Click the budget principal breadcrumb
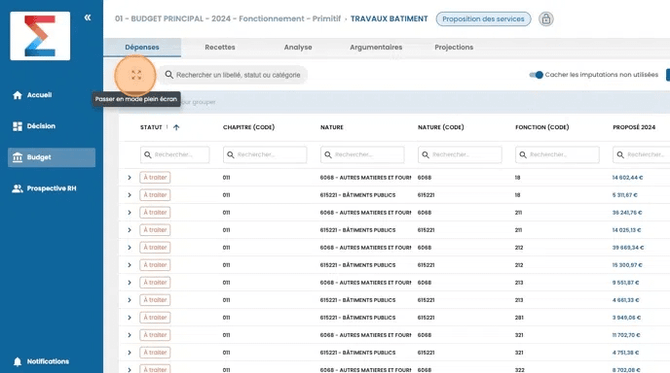Viewport: 670px width, 373px height. point(227,19)
